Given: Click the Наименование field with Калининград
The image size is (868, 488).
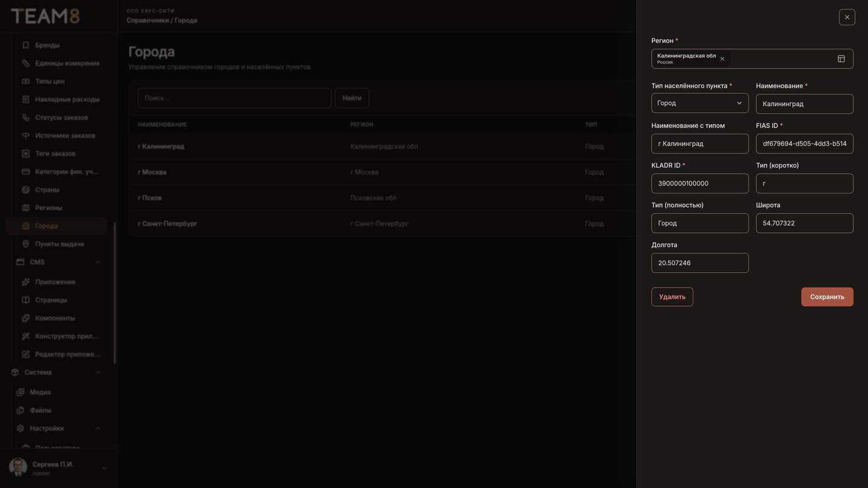Looking at the screenshot, I should (805, 104).
